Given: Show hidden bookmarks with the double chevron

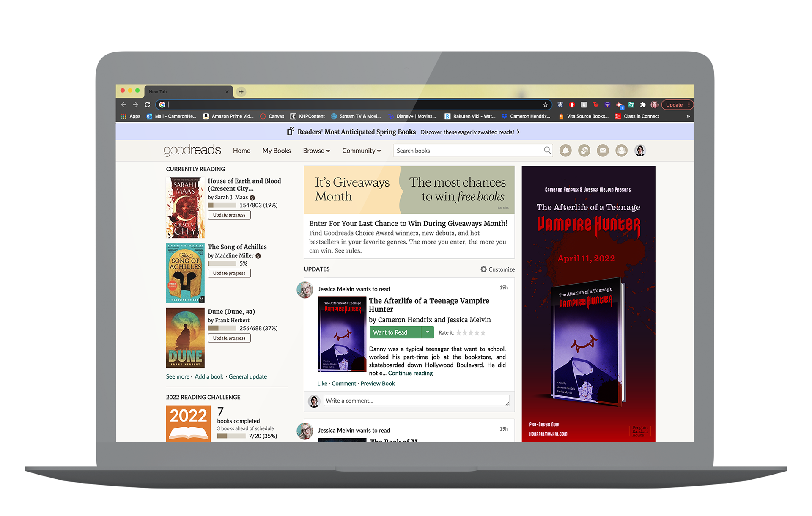Looking at the screenshot, I should pos(688,116).
